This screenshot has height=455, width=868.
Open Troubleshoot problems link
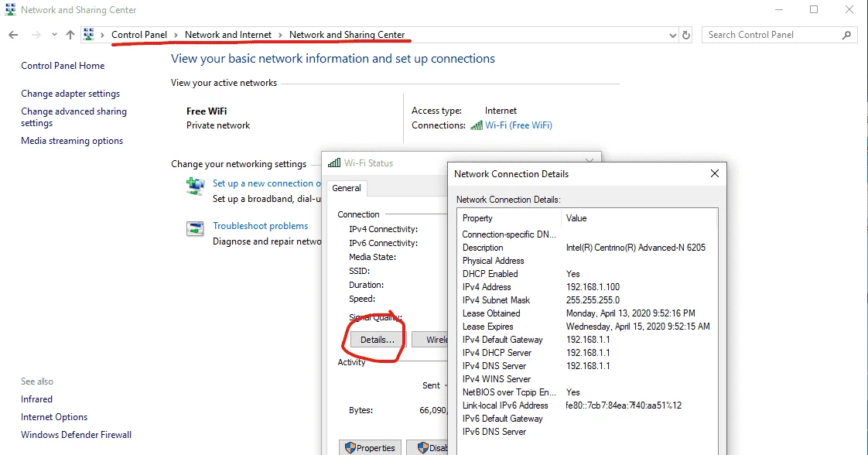260,226
